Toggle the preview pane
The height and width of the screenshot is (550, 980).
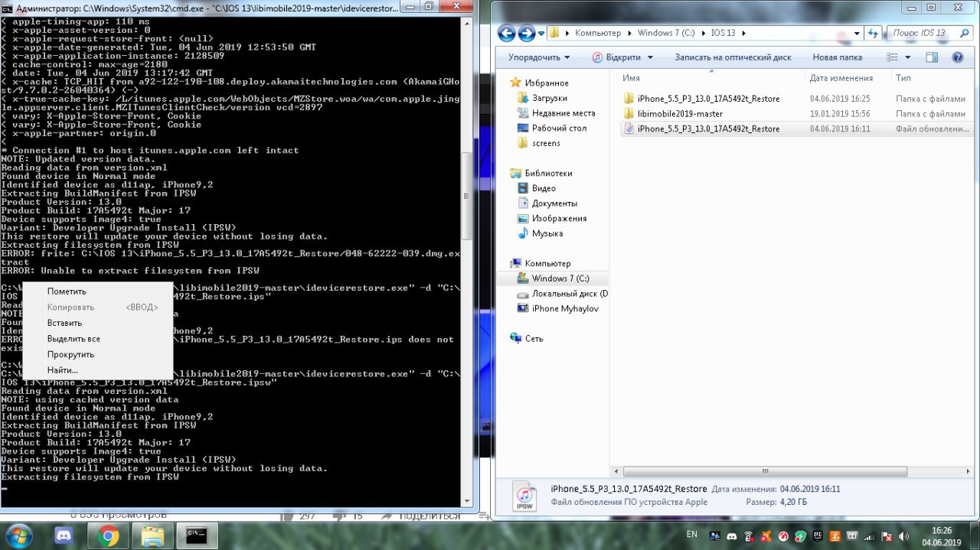pos(932,57)
